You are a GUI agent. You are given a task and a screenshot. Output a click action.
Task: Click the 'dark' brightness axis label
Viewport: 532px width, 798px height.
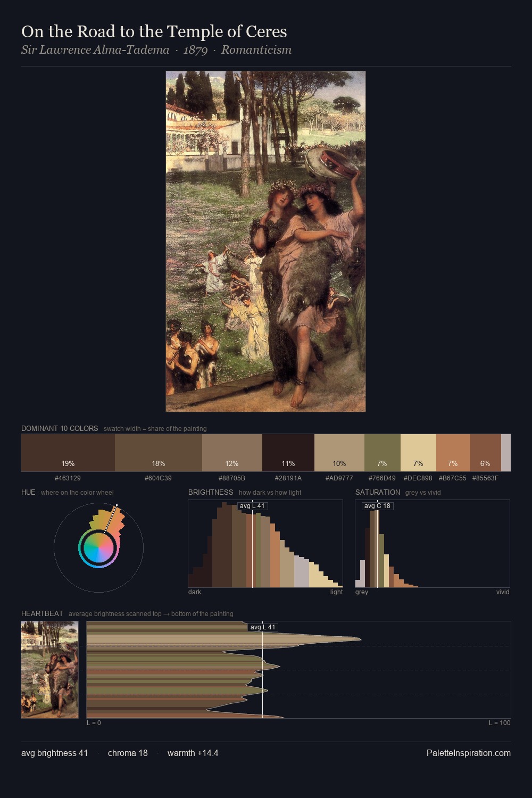[x=195, y=592]
